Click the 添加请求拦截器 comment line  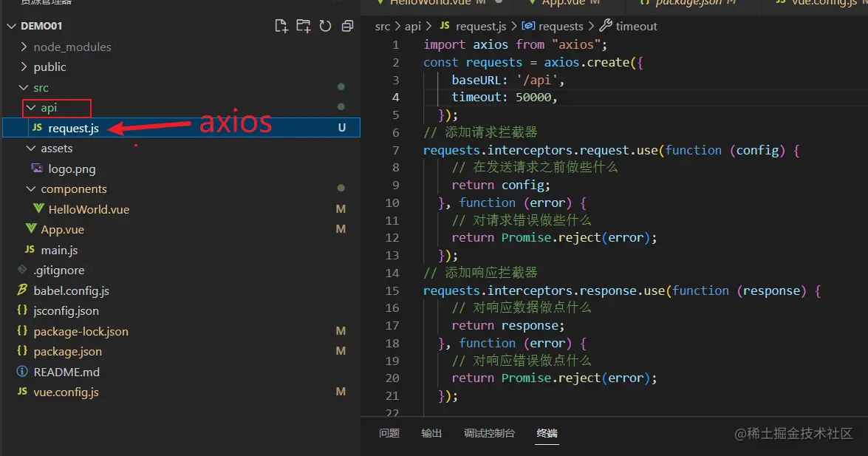click(x=480, y=132)
